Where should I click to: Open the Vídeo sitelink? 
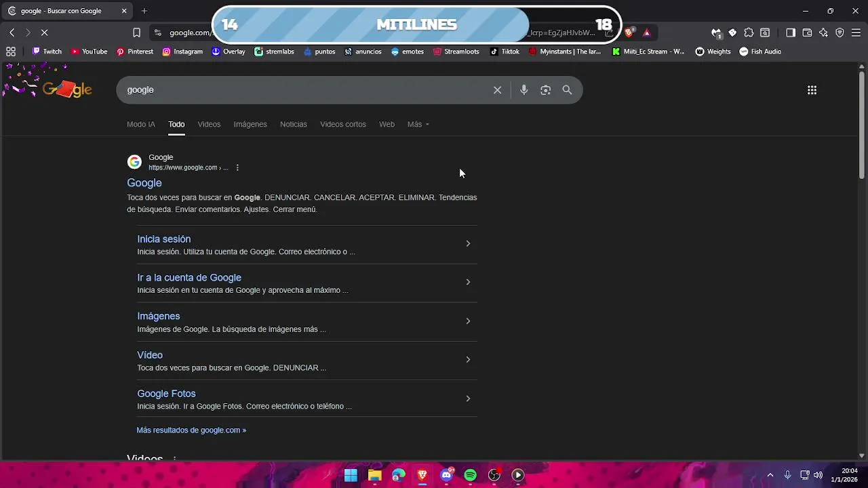click(150, 355)
